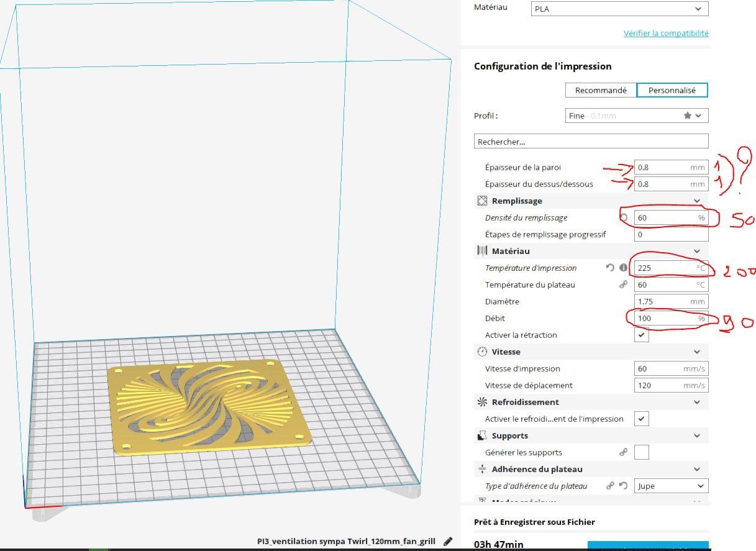
Task: Click the link icon beside Température du plateau
Action: pos(623,285)
